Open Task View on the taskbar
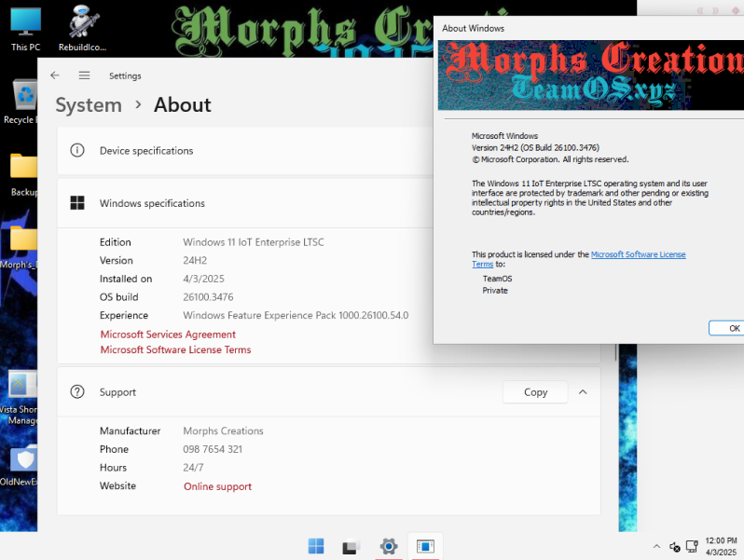 point(351,547)
